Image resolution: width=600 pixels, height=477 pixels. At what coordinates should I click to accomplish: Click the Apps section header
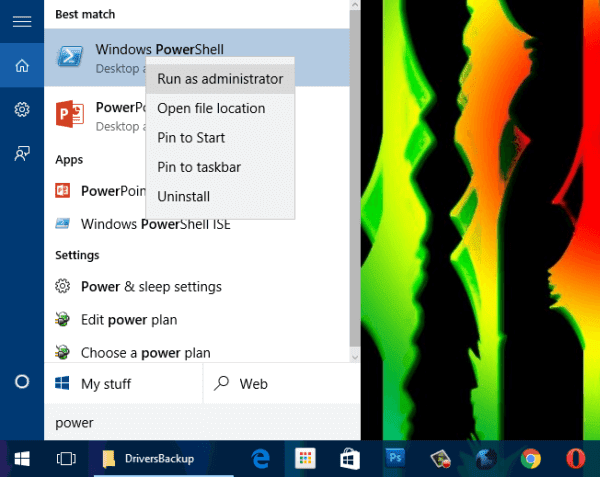[69, 160]
